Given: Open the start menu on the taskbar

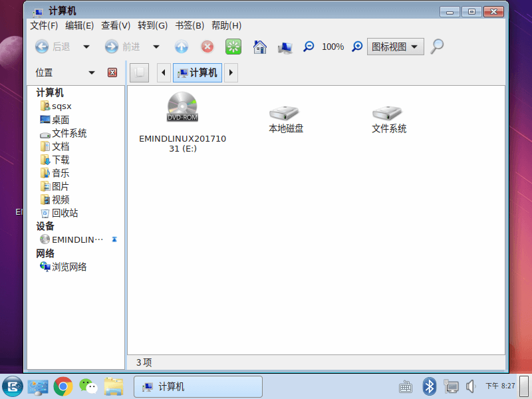Looking at the screenshot, I should pos(12,386).
